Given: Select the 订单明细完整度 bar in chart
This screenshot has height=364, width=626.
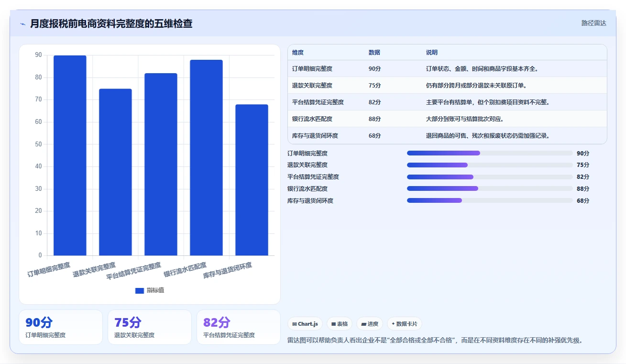Looking at the screenshot, I should (x=70, y=155).
